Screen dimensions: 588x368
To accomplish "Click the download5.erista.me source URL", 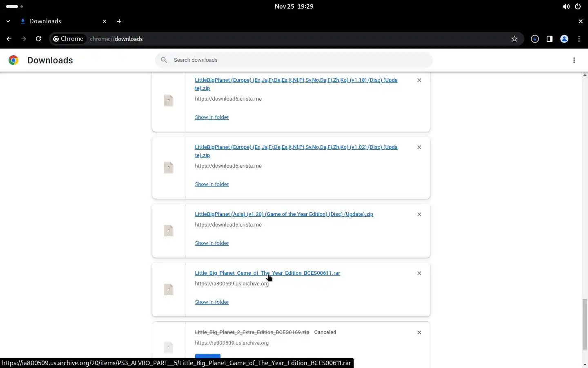I will tap(228, 225).
